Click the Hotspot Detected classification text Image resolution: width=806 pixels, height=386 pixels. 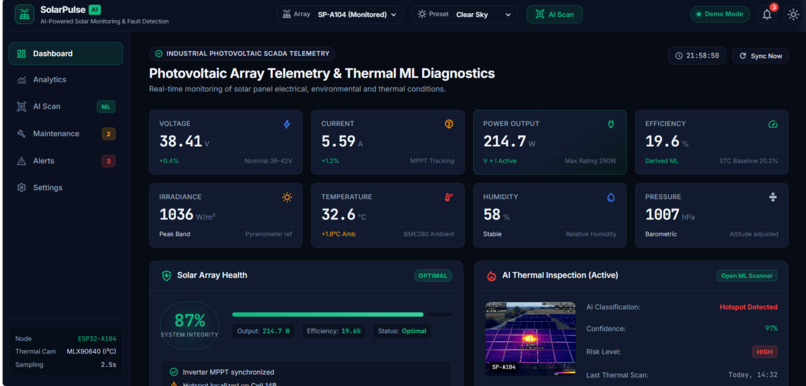tap(748, 307)
